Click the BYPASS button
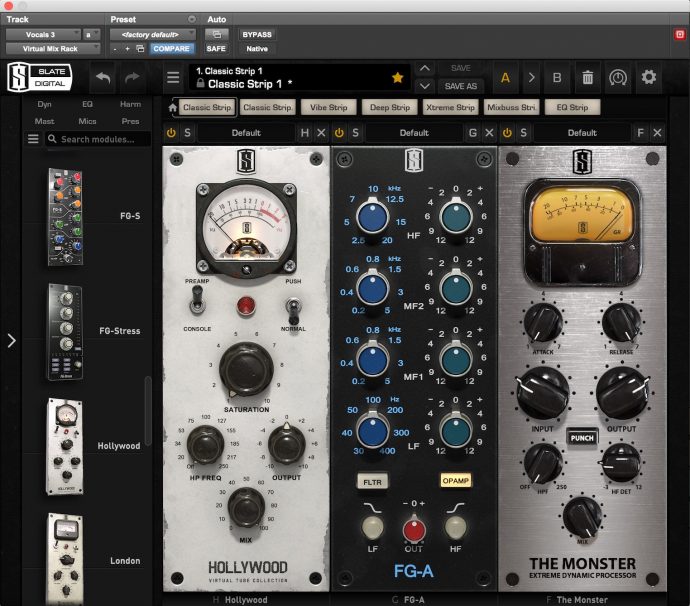 tap(257, 34)
